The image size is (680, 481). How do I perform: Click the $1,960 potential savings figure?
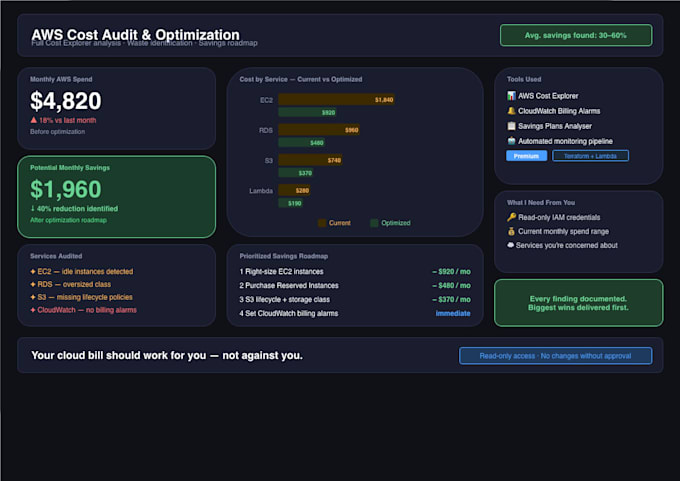pos(65,189)
